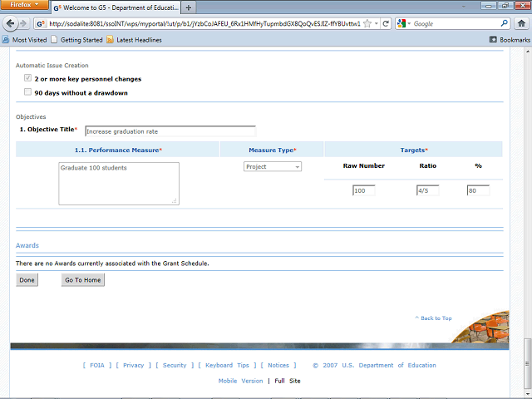The image size is (532, 399).
Task: Toggle 2 or more key personnel changes checkbox
Action: pos(27,78)
